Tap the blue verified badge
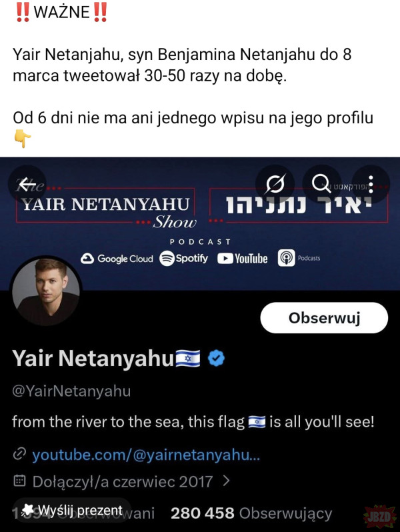 [x=217, y=358]
